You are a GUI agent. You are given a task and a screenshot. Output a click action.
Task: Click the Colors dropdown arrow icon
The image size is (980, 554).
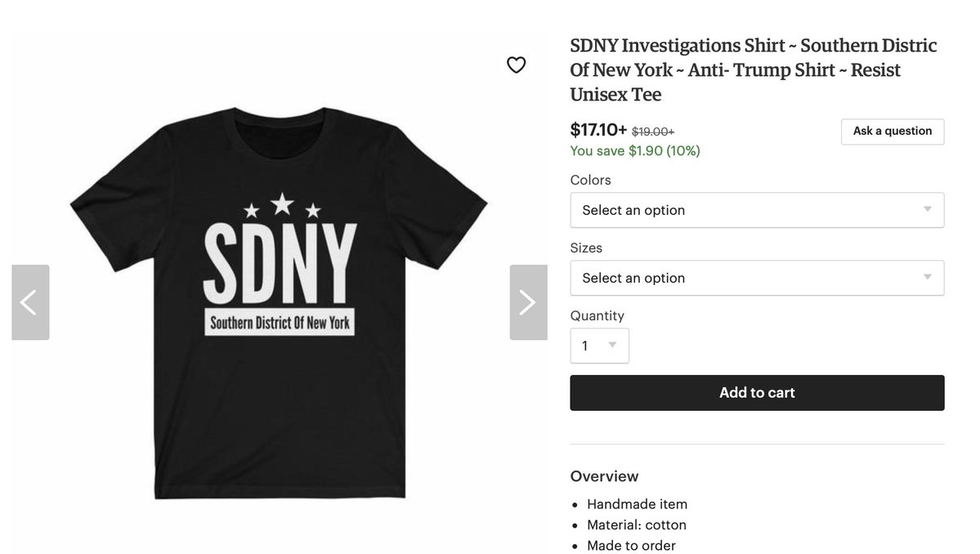coord(928,209)
